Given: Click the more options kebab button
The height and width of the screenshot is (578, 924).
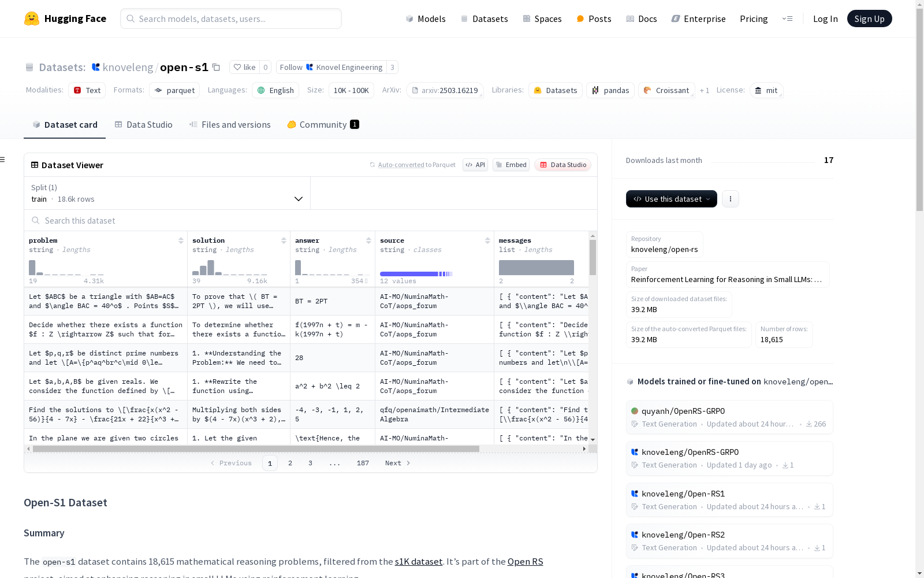Looking at the screenshot, I should [x=731, y=199].
